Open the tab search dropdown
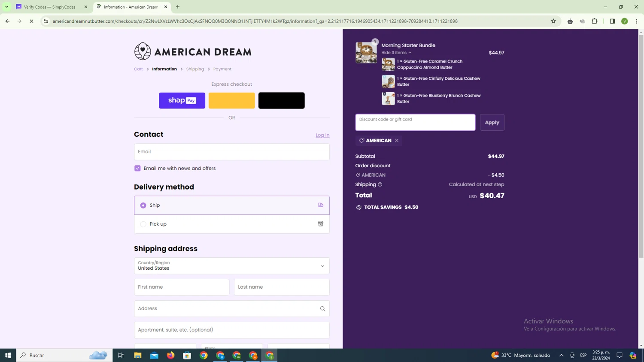Screen dimensions: 644x362 pyautogui.click(x=7, y=7)
